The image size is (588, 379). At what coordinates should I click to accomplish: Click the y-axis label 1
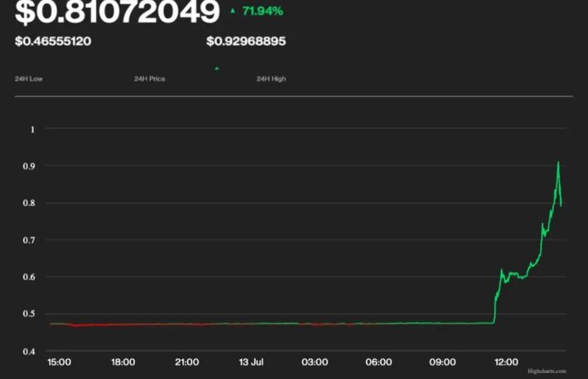(x=32, y=130)
